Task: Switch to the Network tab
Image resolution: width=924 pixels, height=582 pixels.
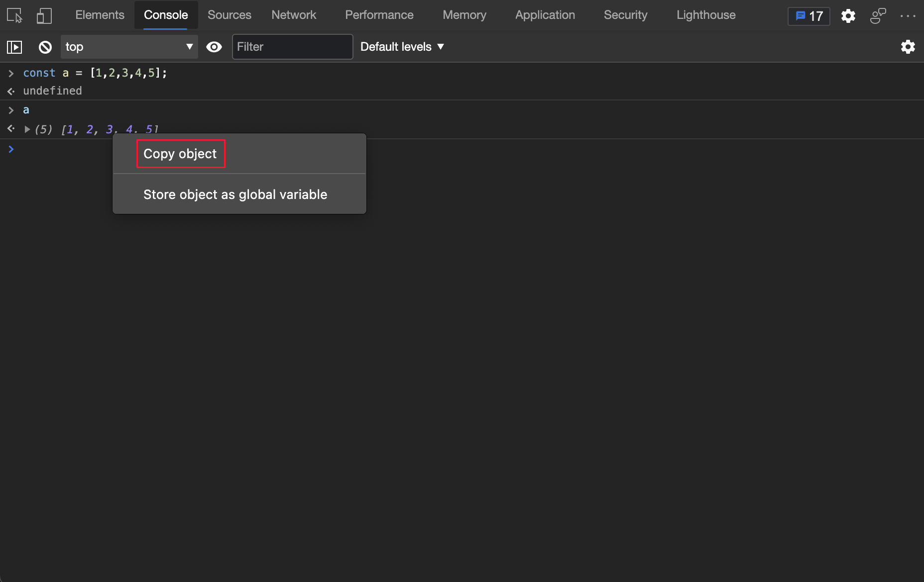Action: 294,15
